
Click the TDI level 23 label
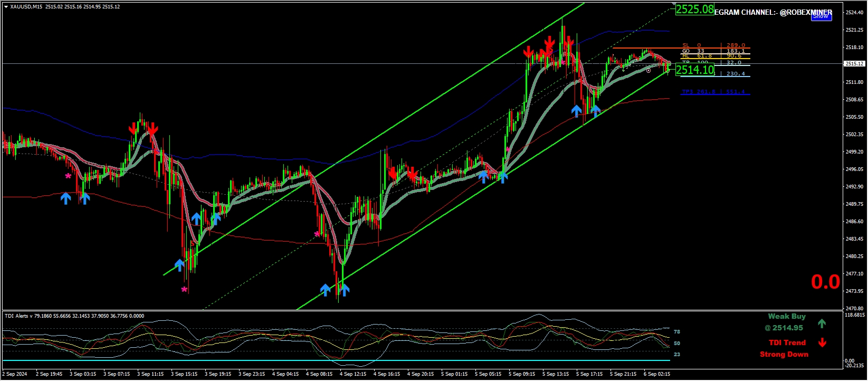point(677,355)
